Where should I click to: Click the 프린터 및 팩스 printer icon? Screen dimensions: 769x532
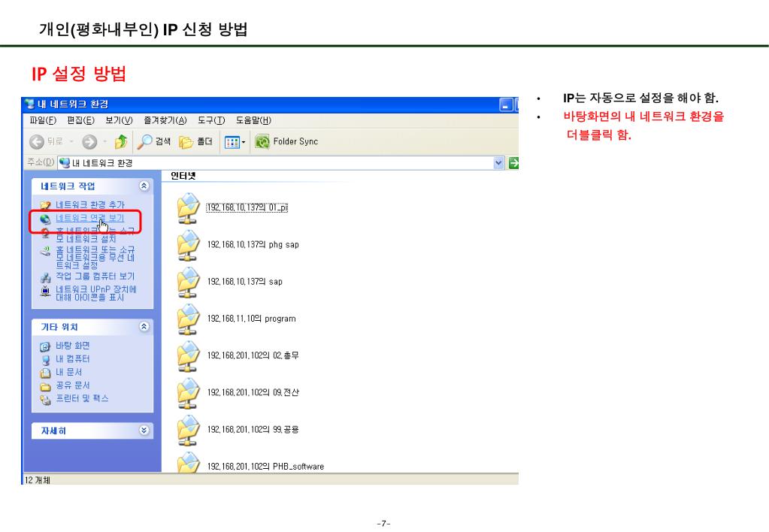tap(45, 400)
